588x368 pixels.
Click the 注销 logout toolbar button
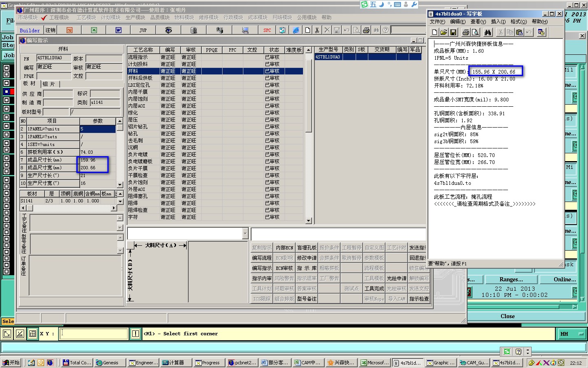tap(50, 30)
